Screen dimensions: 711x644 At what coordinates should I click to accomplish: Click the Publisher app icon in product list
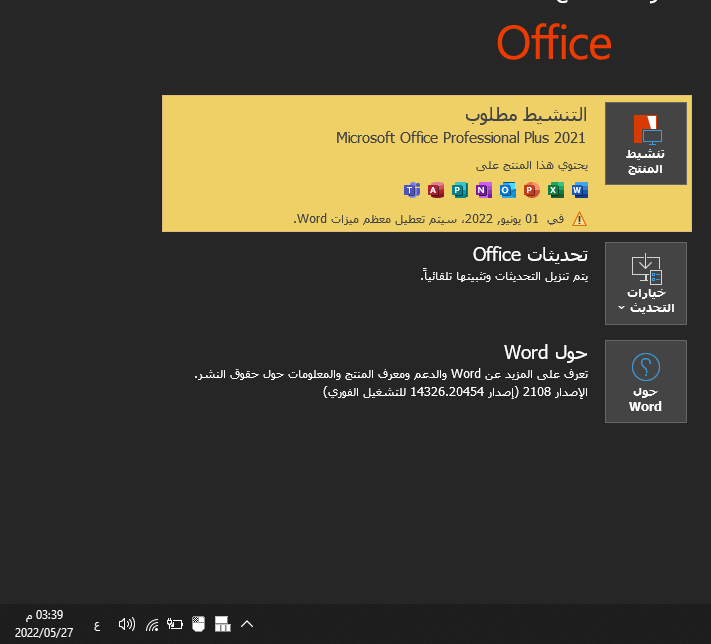point(459,190)
